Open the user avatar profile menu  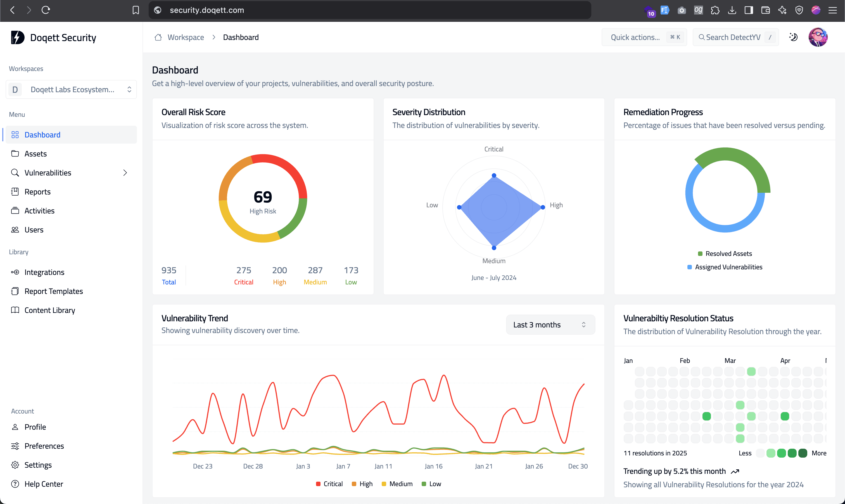pyautogui.click(x=818, y=37)
